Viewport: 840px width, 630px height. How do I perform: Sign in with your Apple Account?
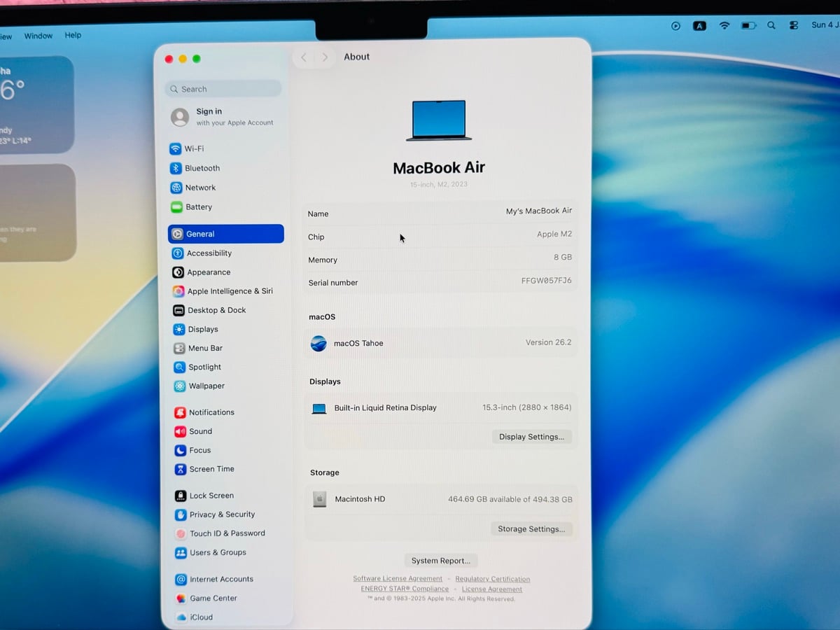223,117
